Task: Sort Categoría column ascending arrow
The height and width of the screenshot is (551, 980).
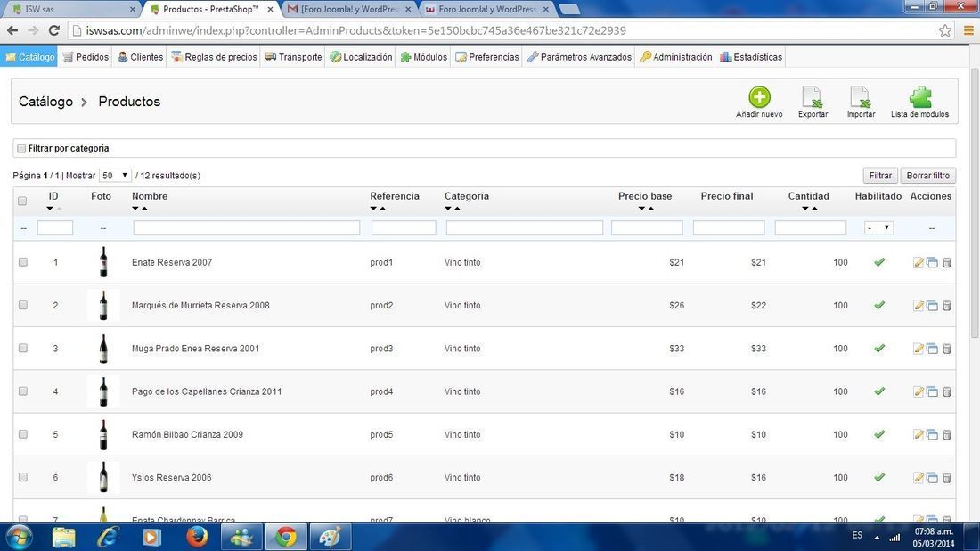Action: point(458,209)
